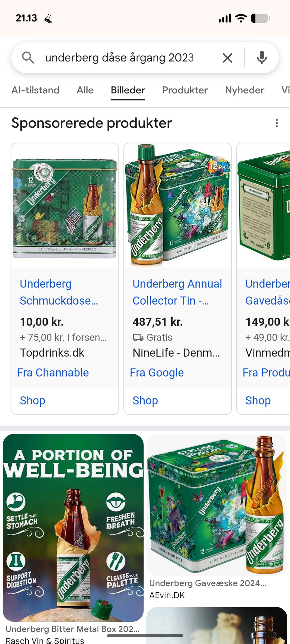290x644 pixels.
Task: Open the Nyheder tab
Action: [244, 90]
